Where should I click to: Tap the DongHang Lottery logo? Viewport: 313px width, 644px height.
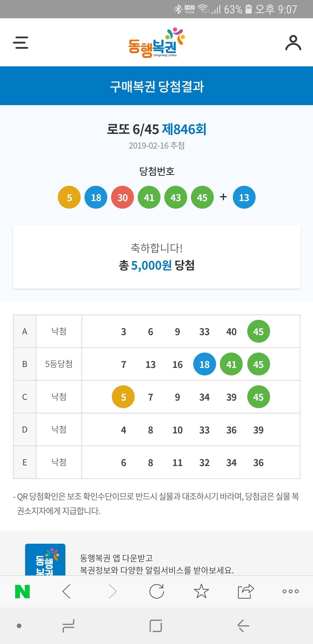point(157,42)
